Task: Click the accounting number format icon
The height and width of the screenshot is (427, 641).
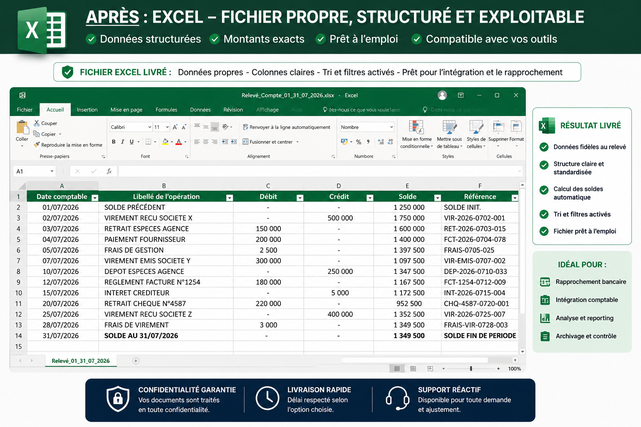Action: [344, 142]
